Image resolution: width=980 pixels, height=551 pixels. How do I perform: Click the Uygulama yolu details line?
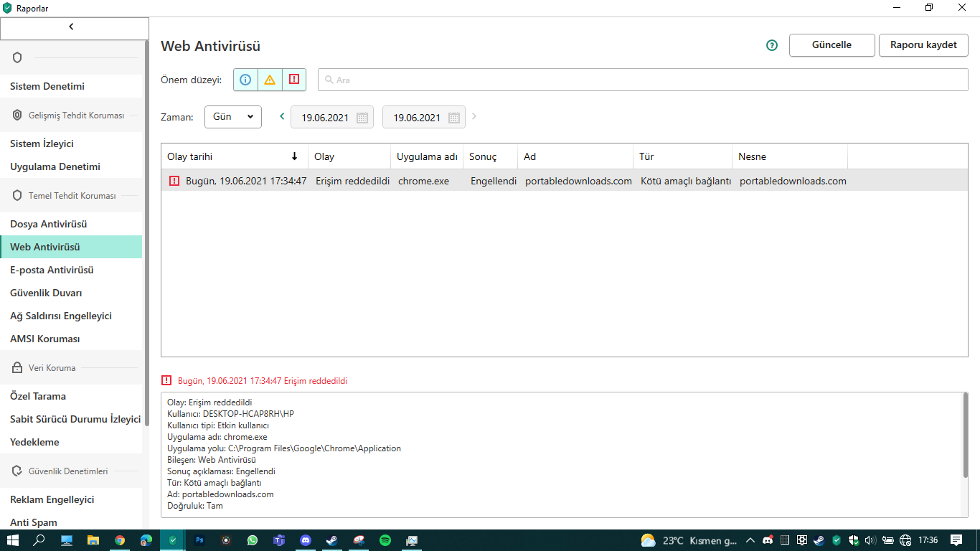[x=284, y=448]
